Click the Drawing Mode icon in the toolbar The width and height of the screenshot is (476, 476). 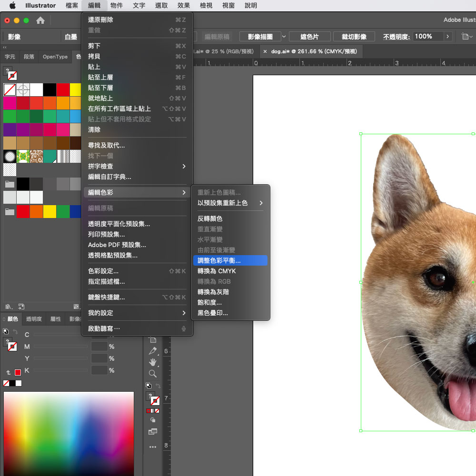[153, 420]
